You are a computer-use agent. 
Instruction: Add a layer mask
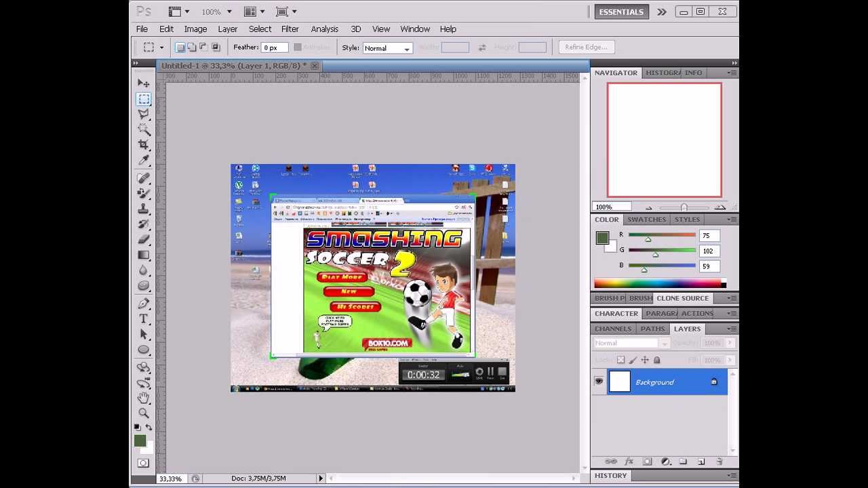[x=647, y=462]
